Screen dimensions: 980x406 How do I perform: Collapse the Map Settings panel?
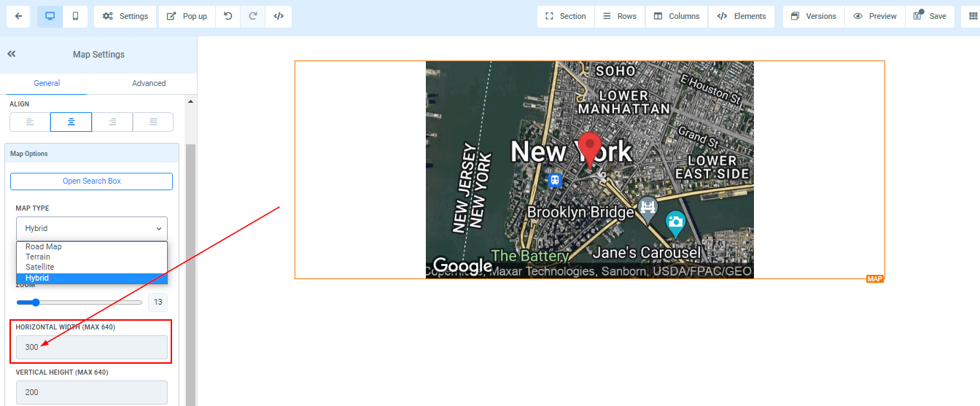pos(12,54)
